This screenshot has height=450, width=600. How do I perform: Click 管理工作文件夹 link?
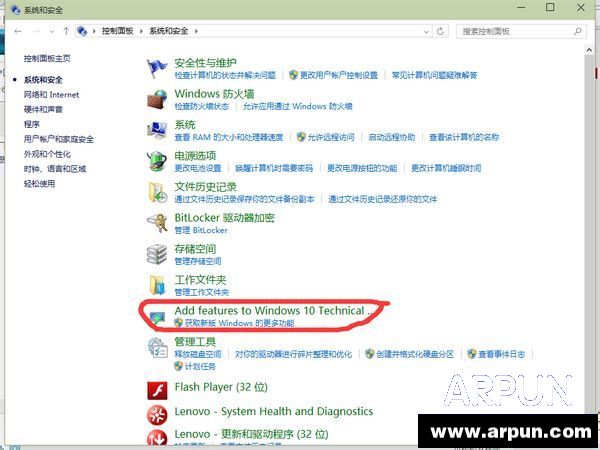(202, 292)
